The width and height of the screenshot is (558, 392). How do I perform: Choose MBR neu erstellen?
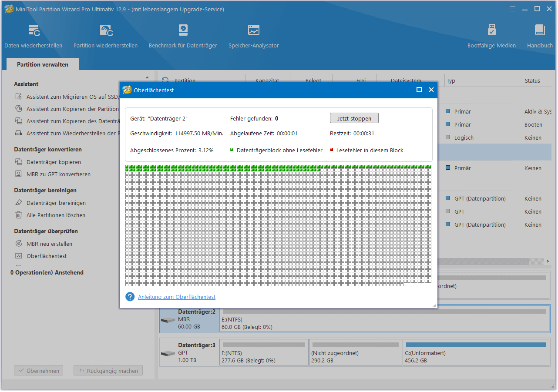(49, 244)
